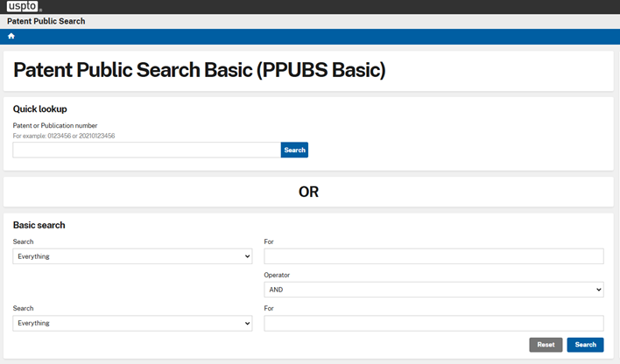Focus the Patent or Publication number field
620x364 pixels.
147,150
